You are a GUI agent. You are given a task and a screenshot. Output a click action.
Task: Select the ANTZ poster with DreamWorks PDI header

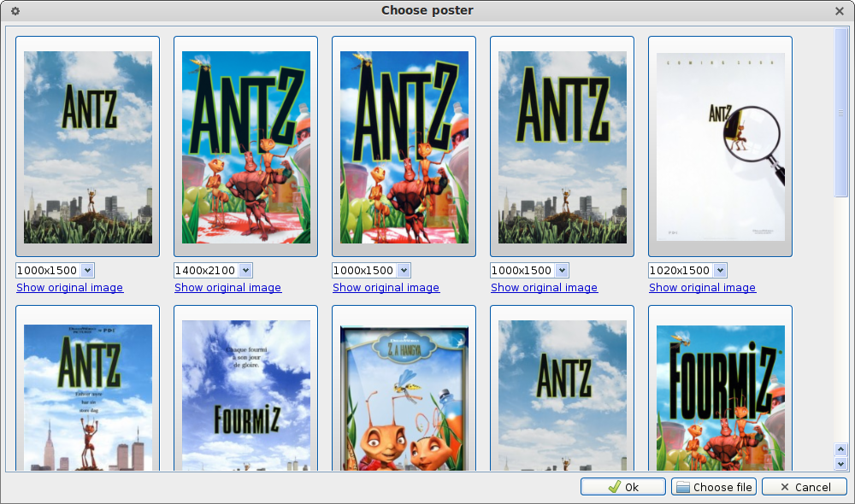point(88,388)
